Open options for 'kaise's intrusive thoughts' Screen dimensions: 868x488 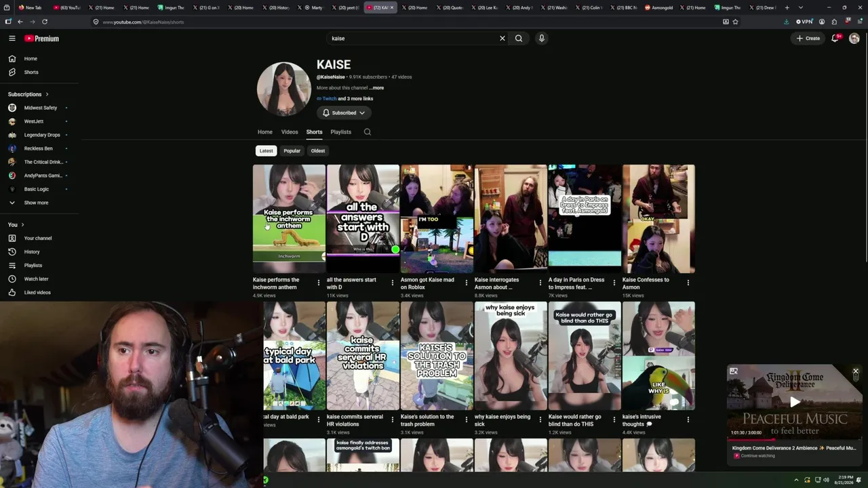pyautogui.click(x=688, y=420)
